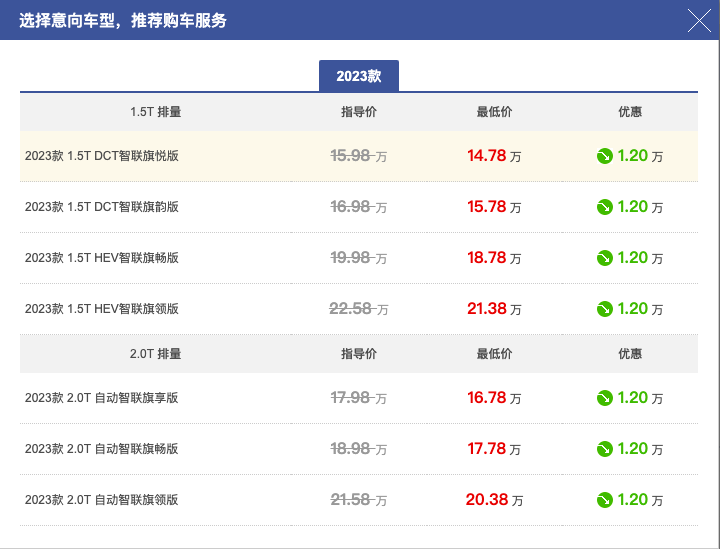
Task: Click green discount arrow icon for 旗悦版
Action: coord(605,157)
